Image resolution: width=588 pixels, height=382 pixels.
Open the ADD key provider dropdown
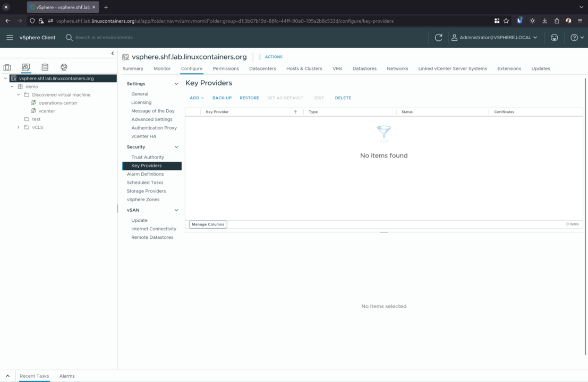coord(197,98)
